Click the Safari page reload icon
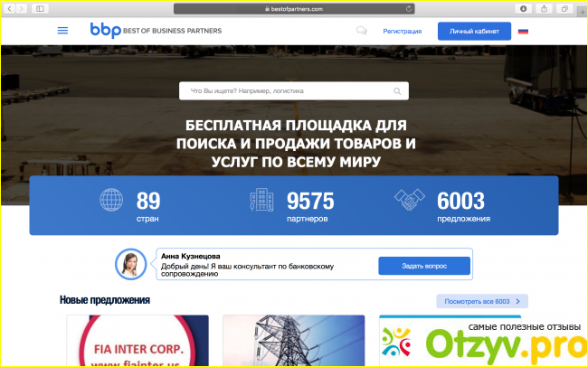588x367 pixels. pyautogui.click(x=409, y=8)
